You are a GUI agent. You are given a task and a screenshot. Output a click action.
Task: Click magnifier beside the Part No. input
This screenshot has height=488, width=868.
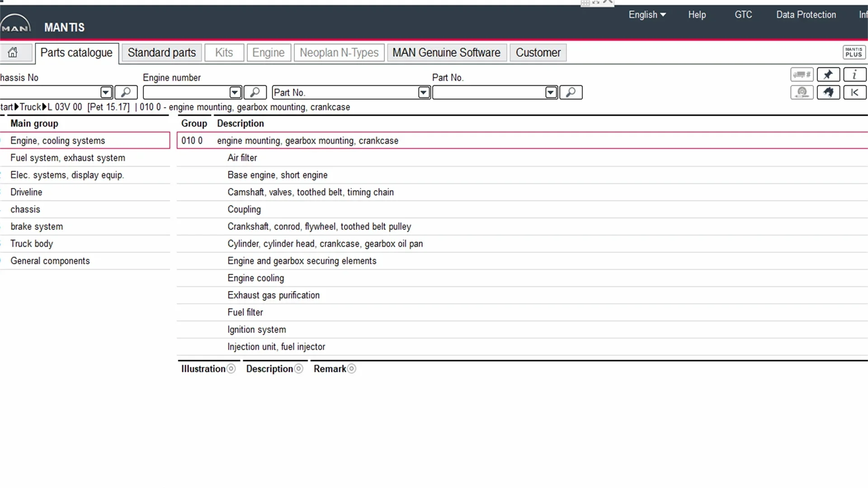571,93
